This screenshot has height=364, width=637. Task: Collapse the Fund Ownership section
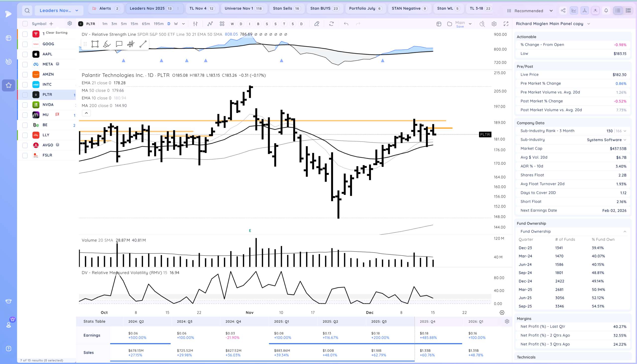(x=625, y=231)
